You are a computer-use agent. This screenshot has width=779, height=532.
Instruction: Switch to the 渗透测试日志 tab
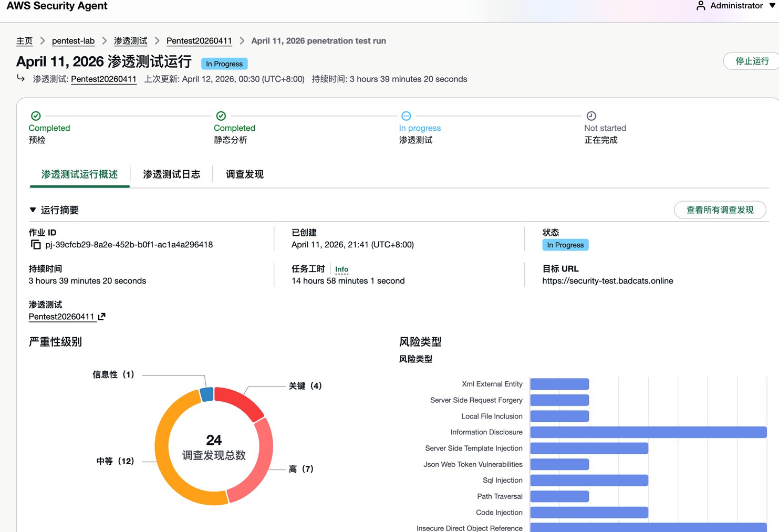[171, 174]
